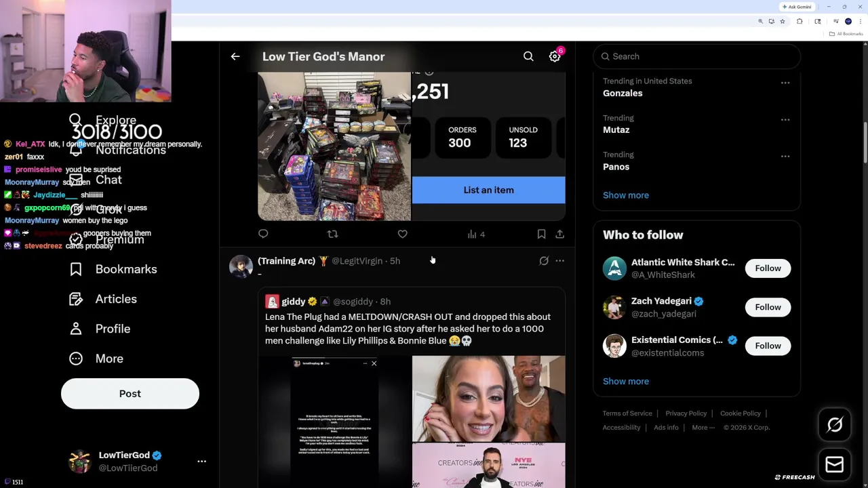This screenshot has height=488, width=868.
Task: Show more trending topics
Action: 626,195
